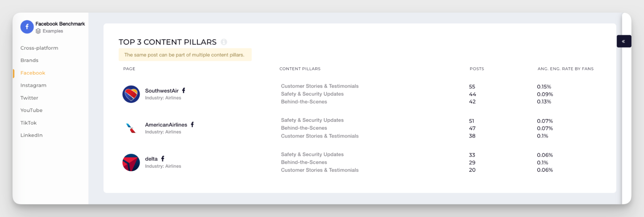Click the Delta triangle logo
The image size is (644, 217).
pos(131,163)
